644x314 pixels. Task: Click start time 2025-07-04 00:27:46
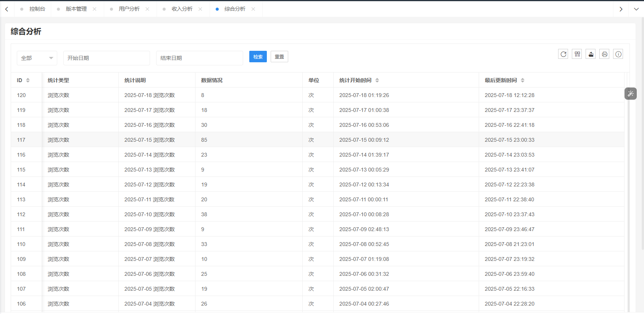click(364, 304)
